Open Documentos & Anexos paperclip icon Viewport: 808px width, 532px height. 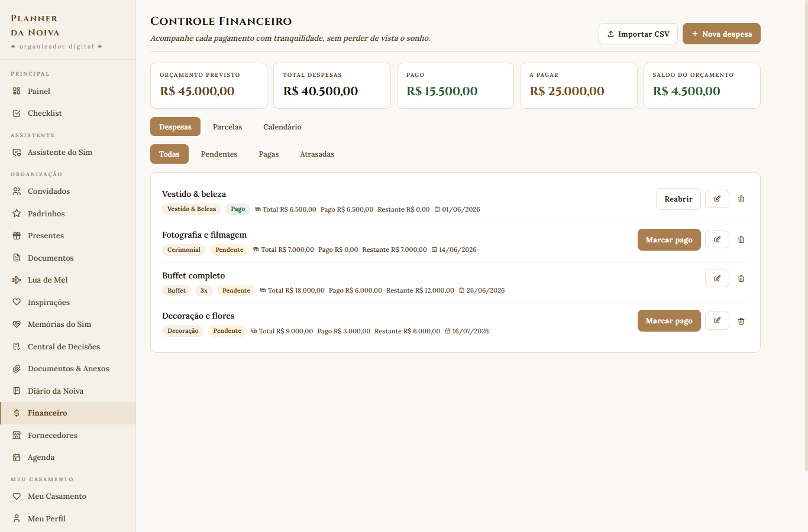coord(17,369)
